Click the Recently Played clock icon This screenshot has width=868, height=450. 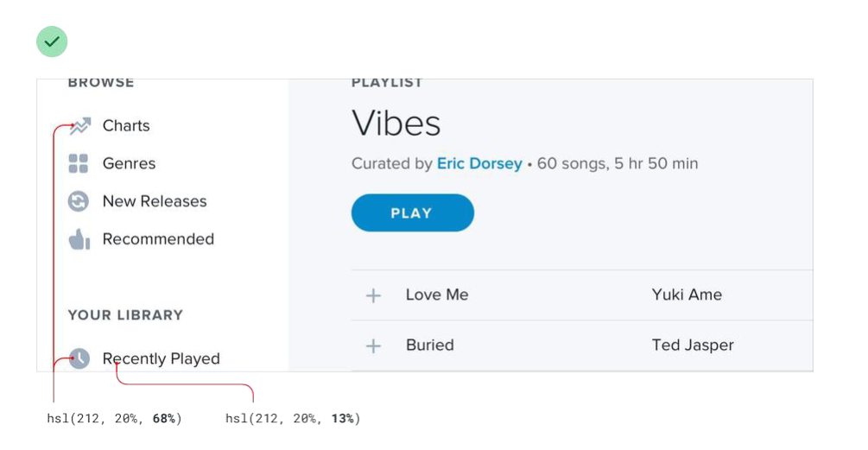[79, 358]
